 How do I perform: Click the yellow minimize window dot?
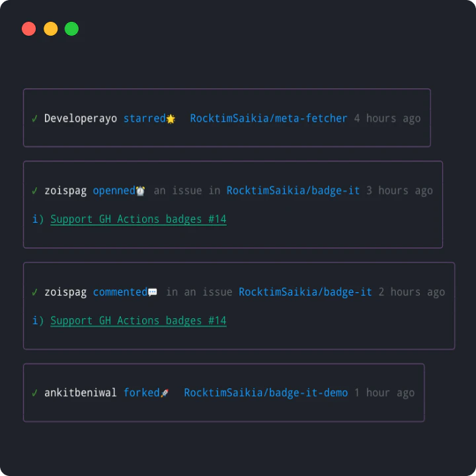(50, 29)
